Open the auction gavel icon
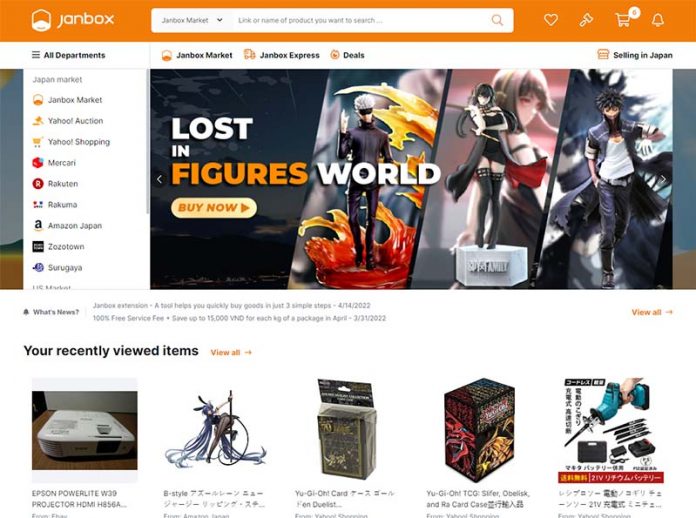This screenshot has width=696, height=518. pos(586,20)
